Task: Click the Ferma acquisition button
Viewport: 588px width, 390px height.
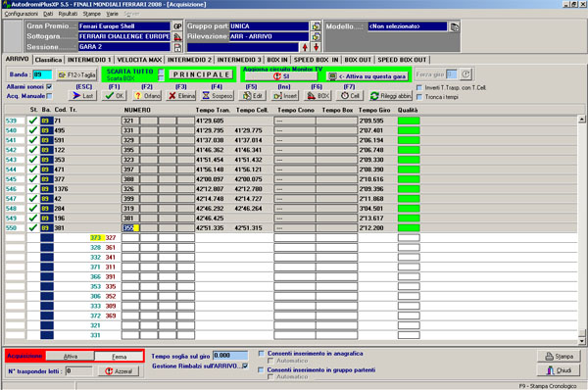Action: 119,357
